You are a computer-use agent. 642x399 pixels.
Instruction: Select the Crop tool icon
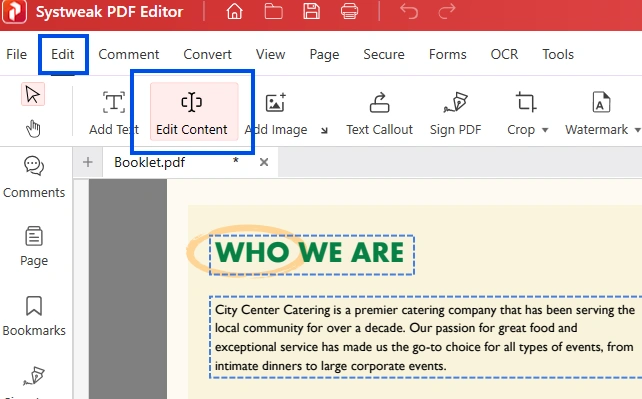point(525,102)
